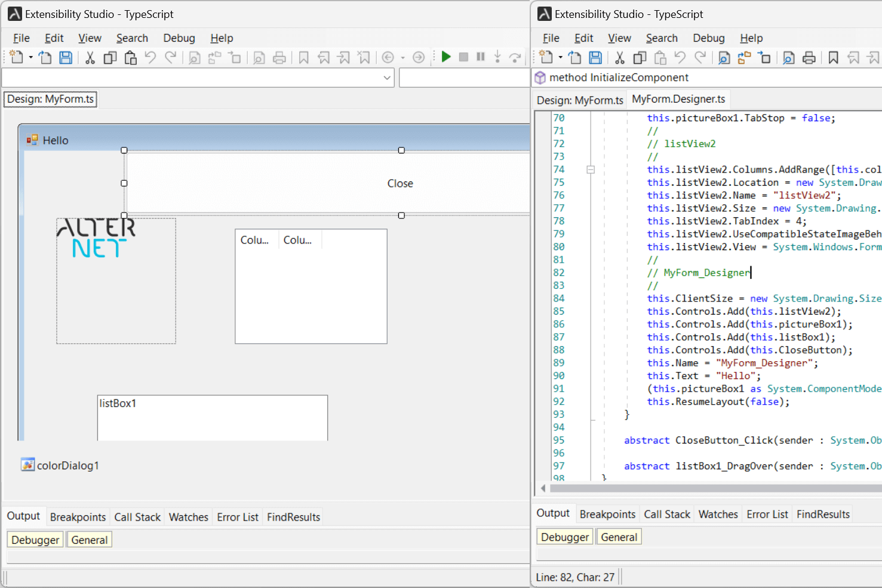Collapse code outline at line 74
The width and height of the screenshot is (882, 588).
click(591, 170)
